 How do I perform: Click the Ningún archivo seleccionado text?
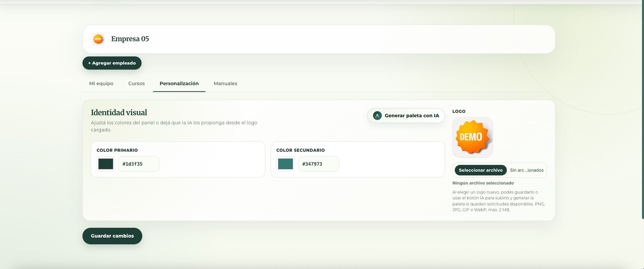pyautogui.click(x=483, y=183)
